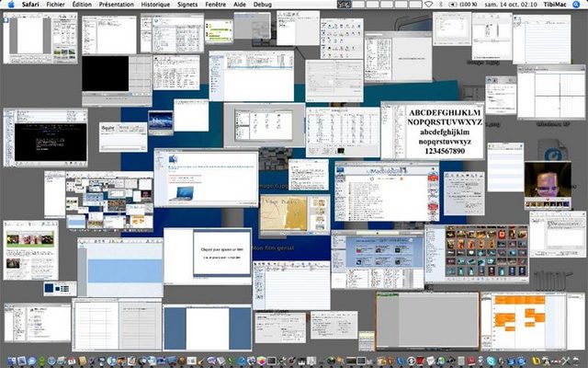
Task: Select the Keynote slide window with title placeholder
Action: pos(208,256)
